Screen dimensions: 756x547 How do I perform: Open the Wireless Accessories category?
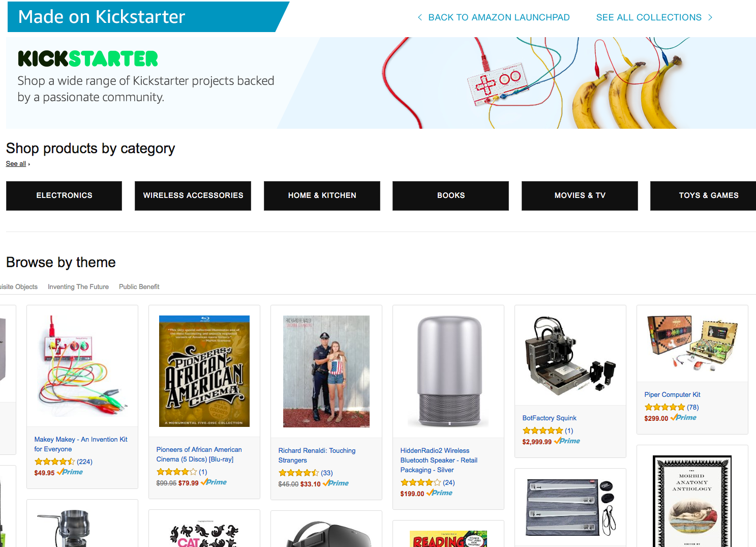193,195
